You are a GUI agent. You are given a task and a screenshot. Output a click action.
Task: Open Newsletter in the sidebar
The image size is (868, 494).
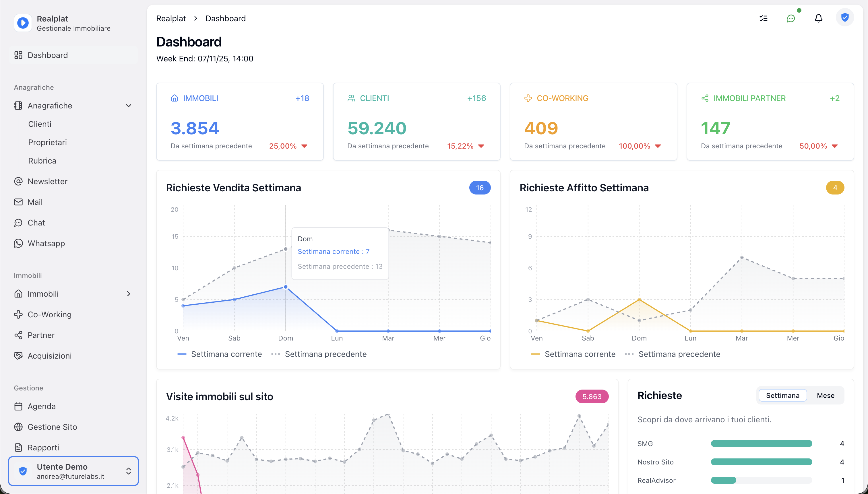(48, 181)
